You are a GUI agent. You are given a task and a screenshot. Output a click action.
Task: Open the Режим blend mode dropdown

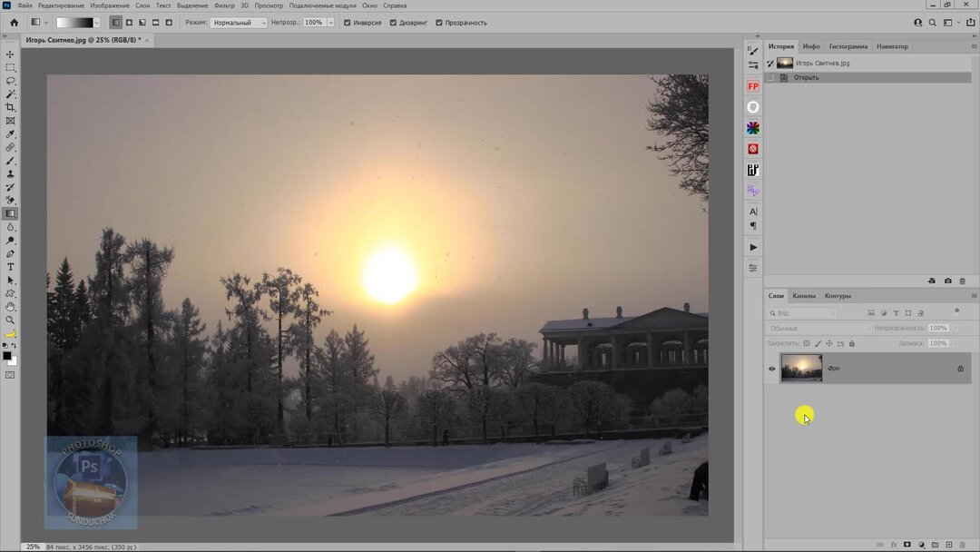(238, 23)
